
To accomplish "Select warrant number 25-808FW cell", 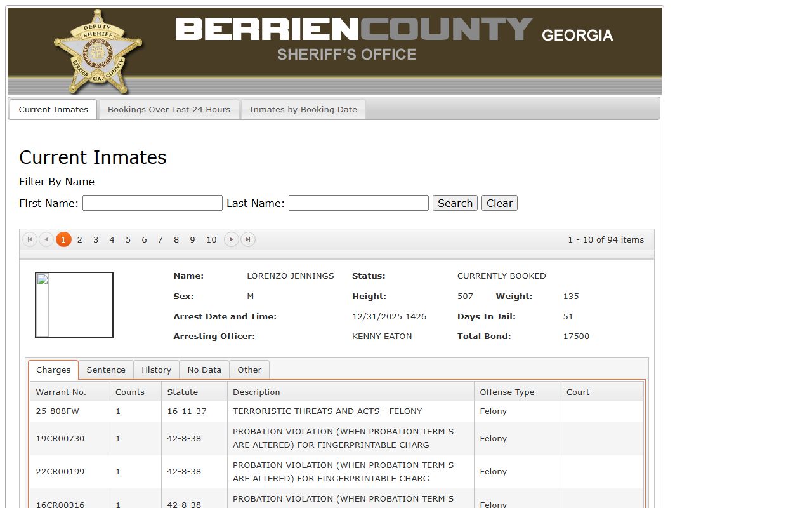I will click(x=70, y=411).
